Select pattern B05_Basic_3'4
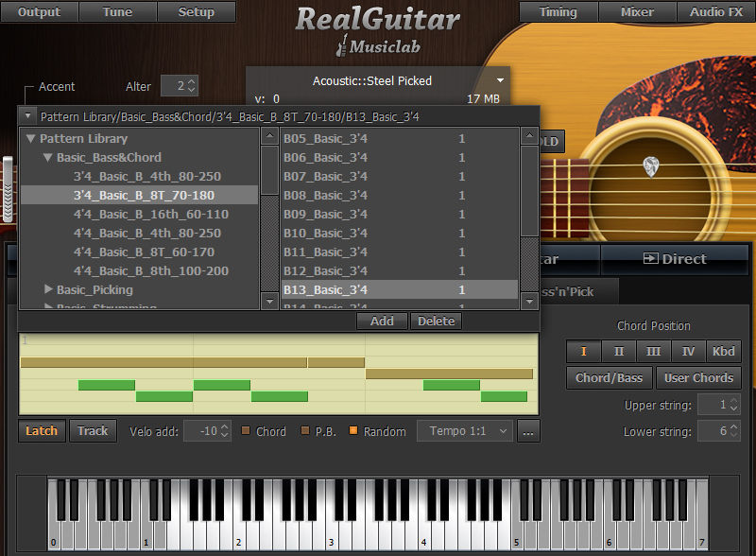The image size is (756, 556). coord(399,138)
